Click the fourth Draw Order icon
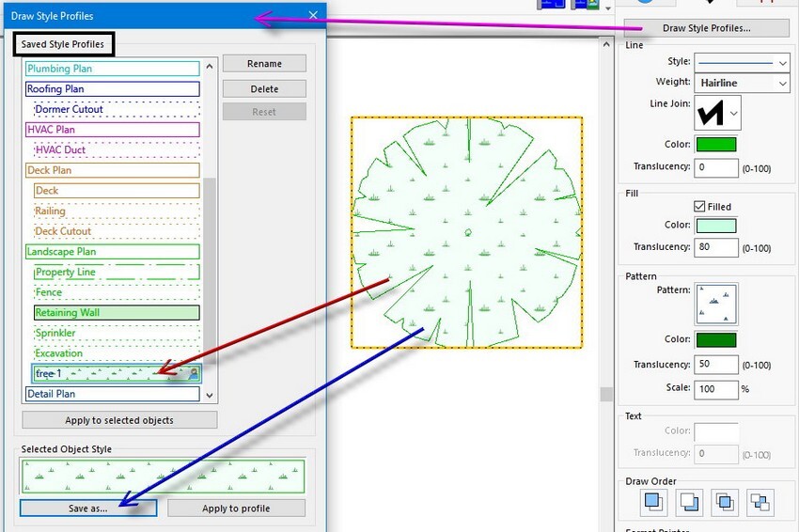The width and height of the screenshot is (799, 532). coord(760,502)
